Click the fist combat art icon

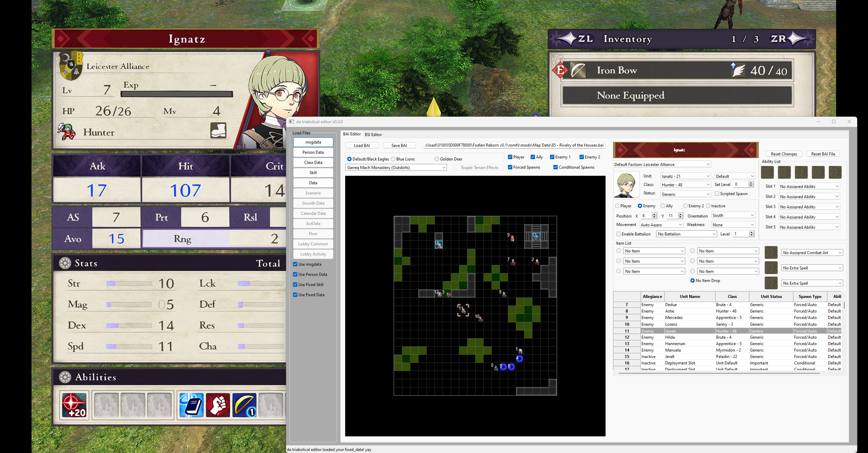[218, 405]
